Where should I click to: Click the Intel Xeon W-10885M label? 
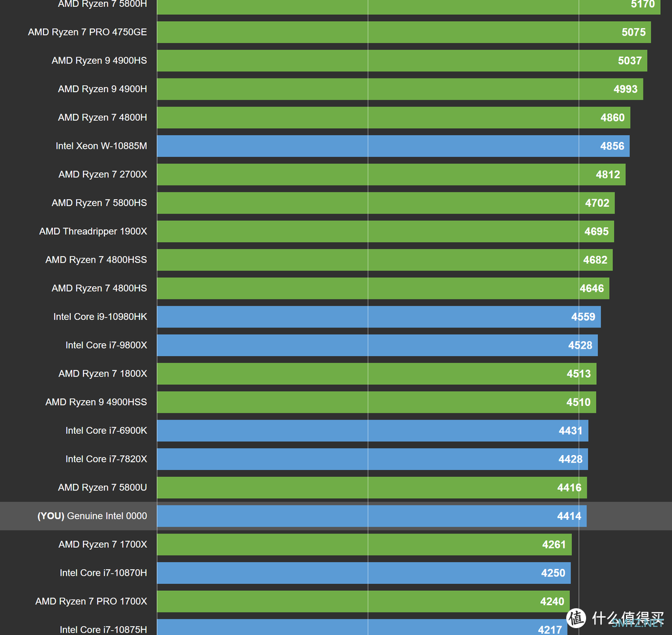(101, 146)
